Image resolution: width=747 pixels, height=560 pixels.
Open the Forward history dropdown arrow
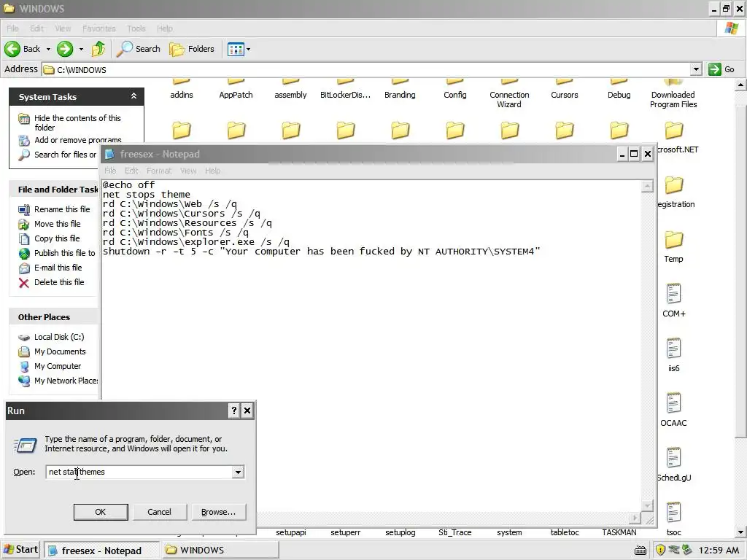pyautogui.click(x=81, y=49)
